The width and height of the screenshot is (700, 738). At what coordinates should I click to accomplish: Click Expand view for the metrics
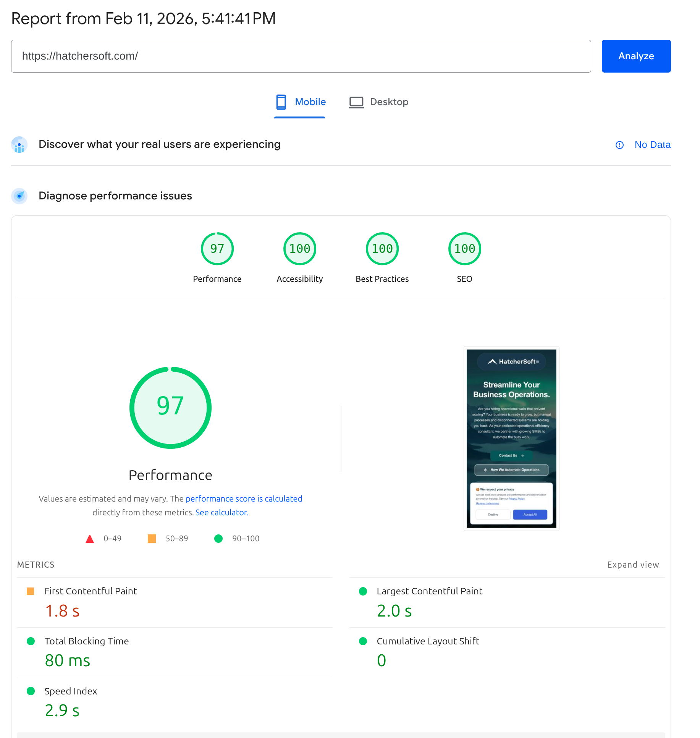point(633,565)
